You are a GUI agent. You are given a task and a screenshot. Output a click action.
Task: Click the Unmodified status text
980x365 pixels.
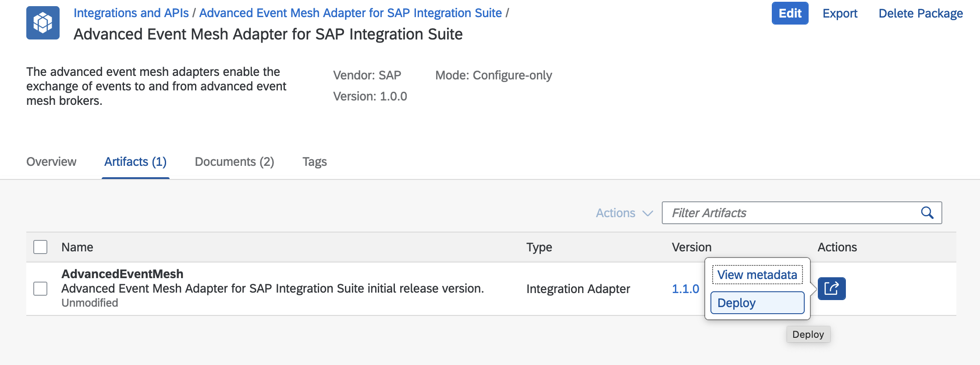click(x=90, y=303)
